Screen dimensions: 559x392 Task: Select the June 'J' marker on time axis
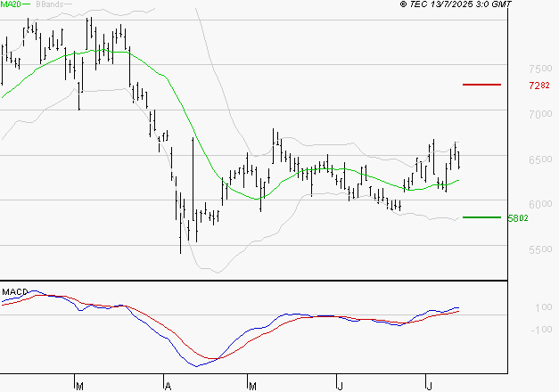(340, 385)
